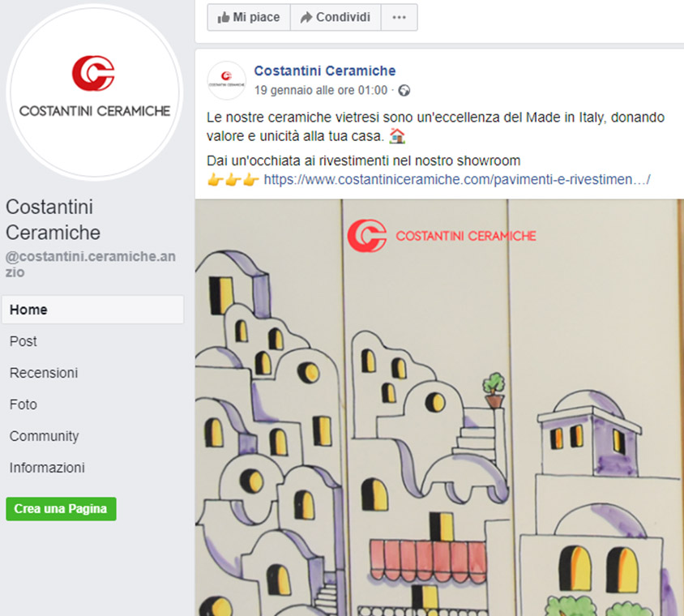684x616 pixels.
Task: Click the house emoji in post text
Action: [397, 136]
